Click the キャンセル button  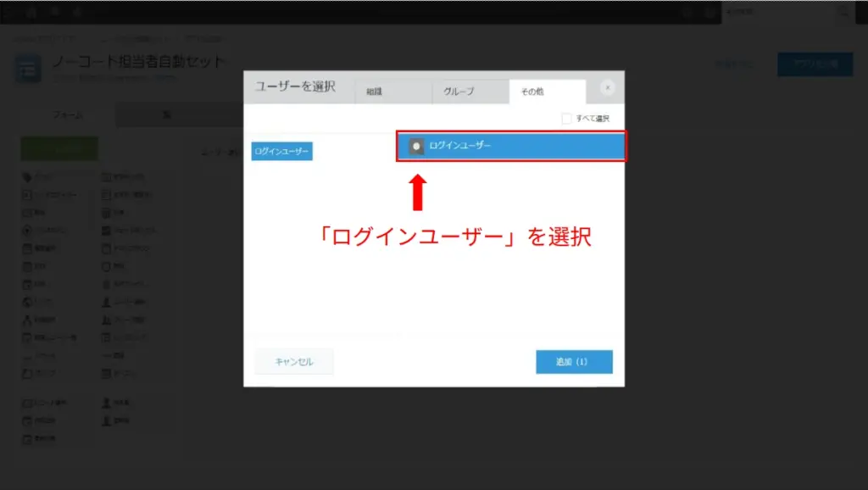(x=293, y=360)
